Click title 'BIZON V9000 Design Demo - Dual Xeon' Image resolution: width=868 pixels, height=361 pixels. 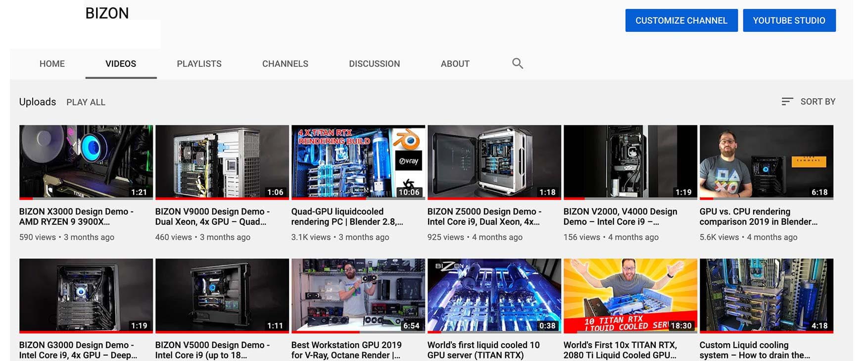point(213,217)
